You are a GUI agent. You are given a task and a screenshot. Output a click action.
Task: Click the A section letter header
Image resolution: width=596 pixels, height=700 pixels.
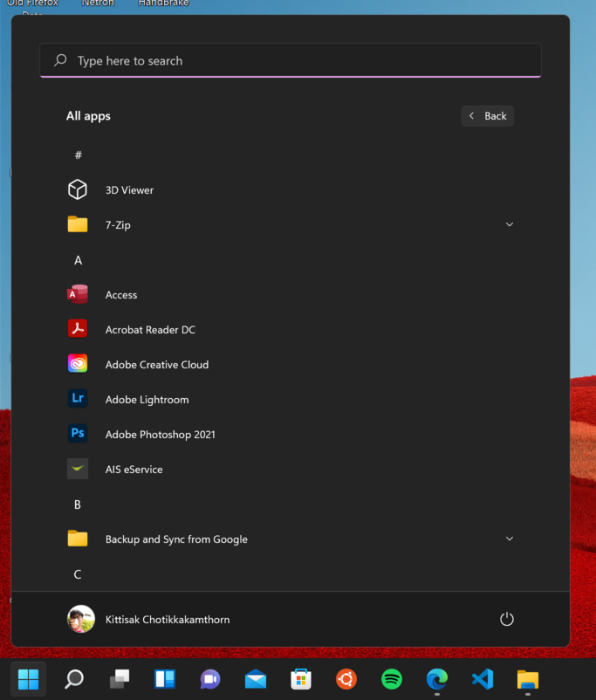[79, 260]
